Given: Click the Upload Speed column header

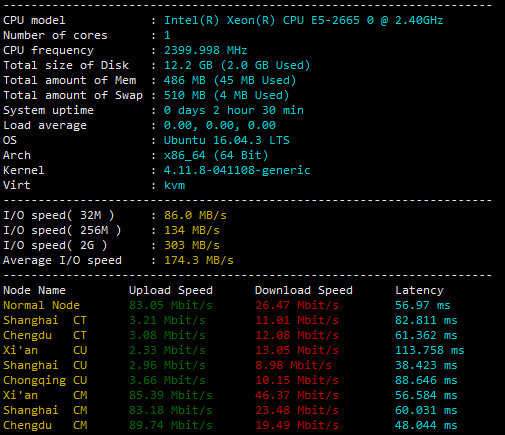Looking at the screenshot, I should [x=171, y=290].
